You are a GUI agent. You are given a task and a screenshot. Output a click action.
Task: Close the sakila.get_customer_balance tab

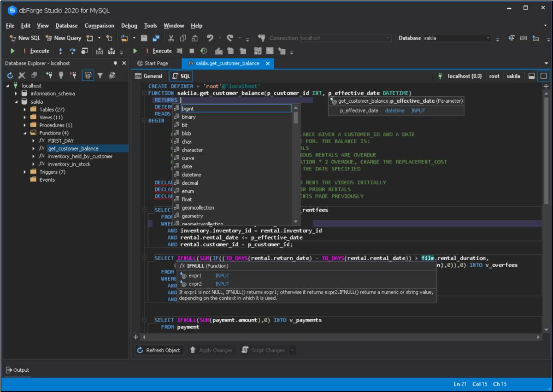pyautogui.click(x=268, y=63)
